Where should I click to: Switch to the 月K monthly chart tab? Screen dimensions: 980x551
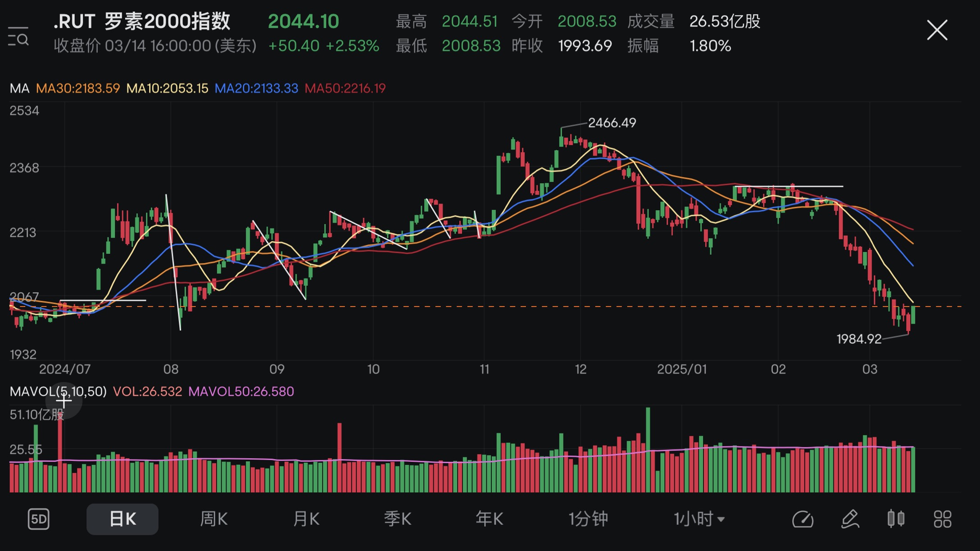[x=306, y=519]
